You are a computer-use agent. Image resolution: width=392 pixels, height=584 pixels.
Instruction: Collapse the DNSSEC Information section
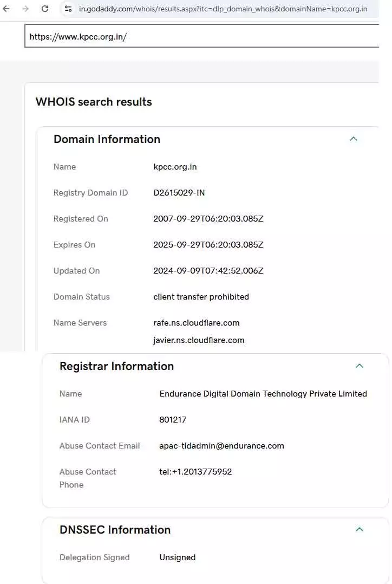coord(359,530)
